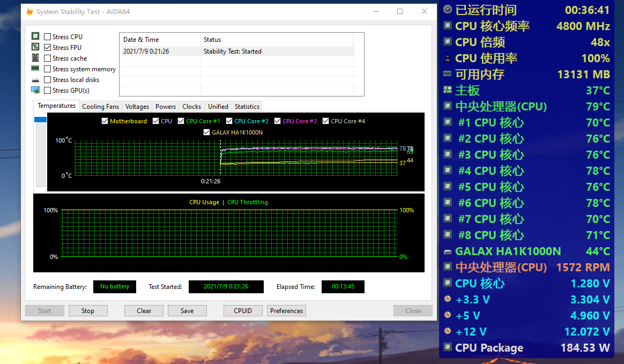This screenshot has width=624, height=364.
Task: Open the Statistics tab
Action: click(246, 106)
